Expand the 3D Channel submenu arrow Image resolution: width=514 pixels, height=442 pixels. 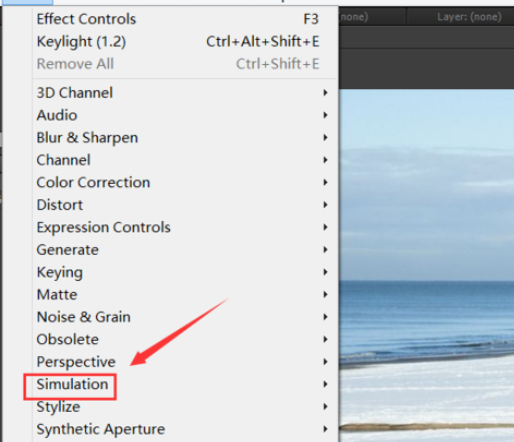coord(325,93)
